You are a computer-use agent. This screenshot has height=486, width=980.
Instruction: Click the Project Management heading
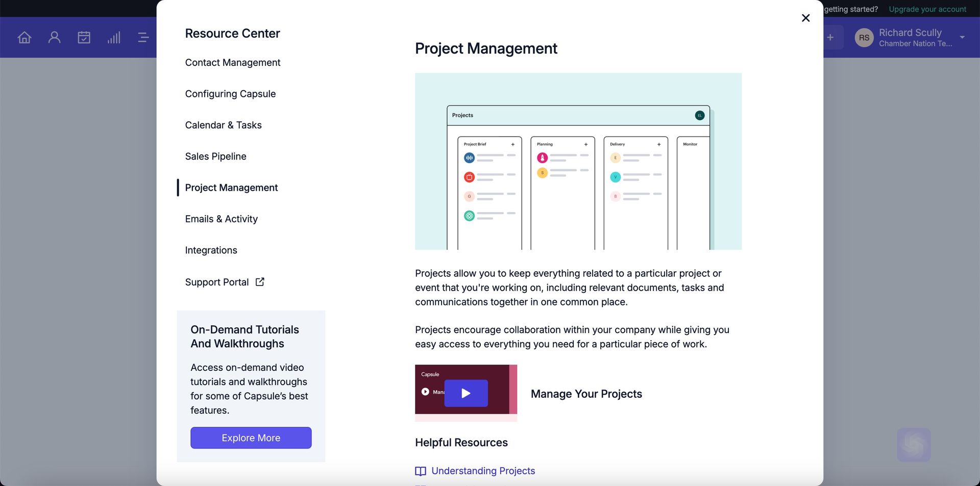click(486, 48)
